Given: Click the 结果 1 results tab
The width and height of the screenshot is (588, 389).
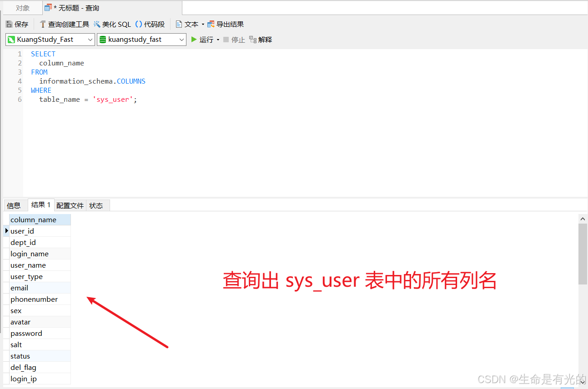Looking at the screenshot, I should [x=40, y=205].
